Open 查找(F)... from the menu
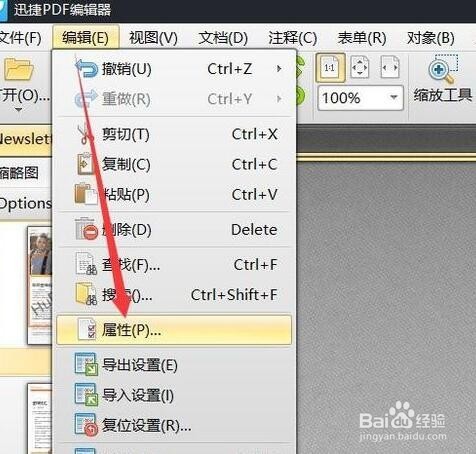Screen dimensions: 476x454 tap(175, 265)
